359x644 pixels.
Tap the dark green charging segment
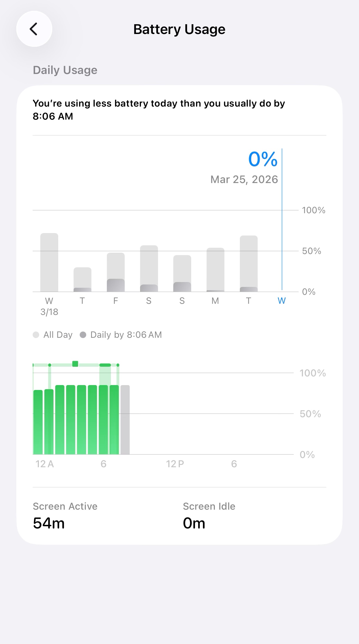click(105, 365)
